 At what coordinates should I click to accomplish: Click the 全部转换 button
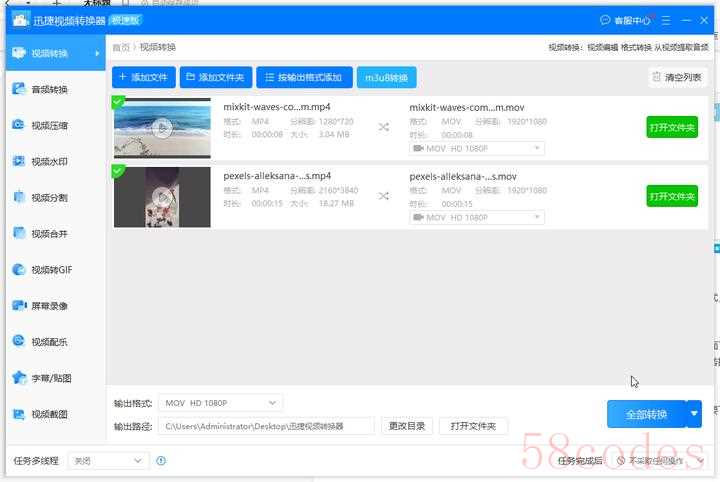point(646,414)
